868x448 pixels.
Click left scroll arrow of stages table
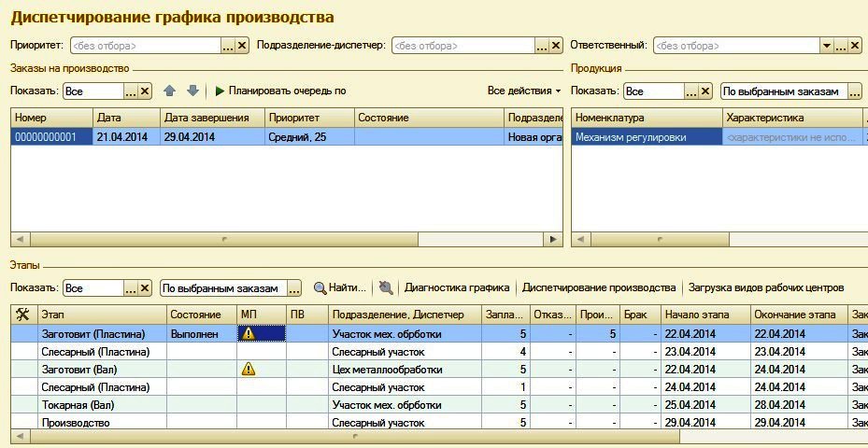(21, 436)
